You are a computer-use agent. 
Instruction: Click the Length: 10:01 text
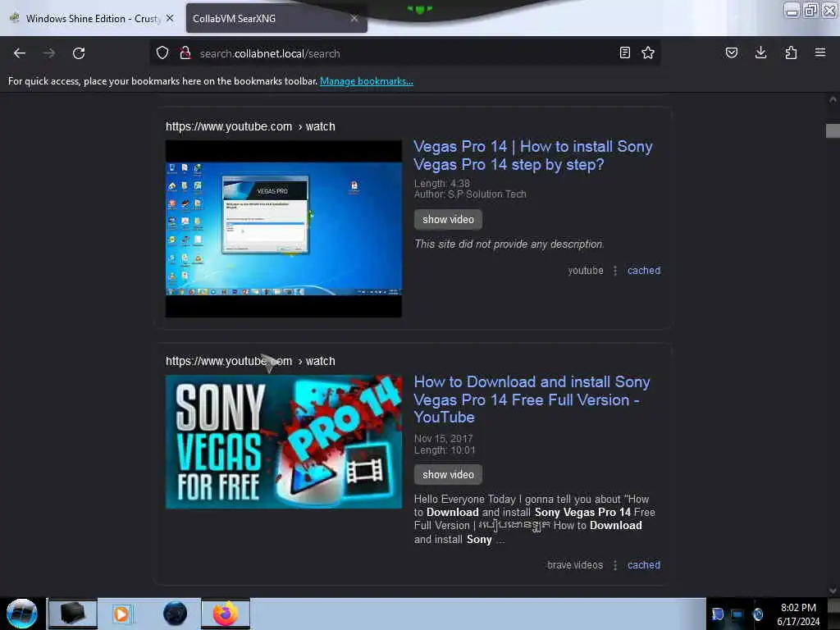tap(445, 450)
